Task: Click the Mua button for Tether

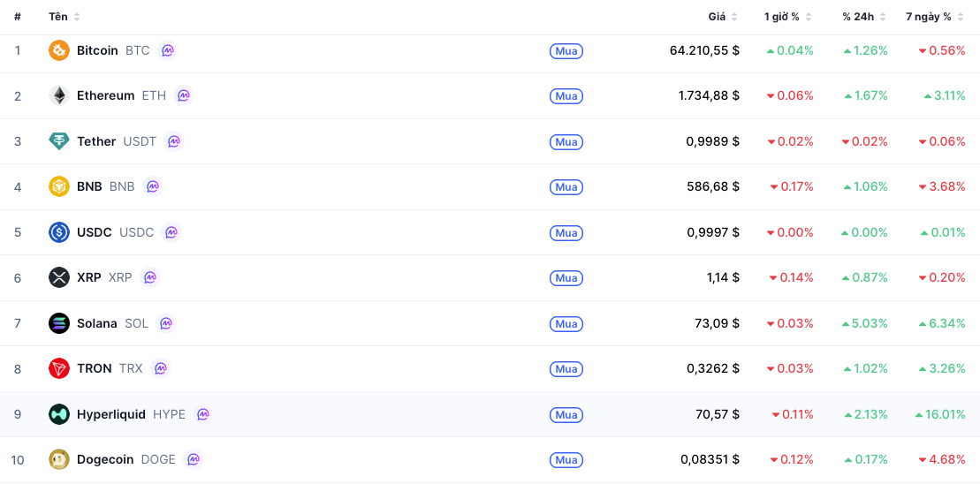Action: (566, 142)
